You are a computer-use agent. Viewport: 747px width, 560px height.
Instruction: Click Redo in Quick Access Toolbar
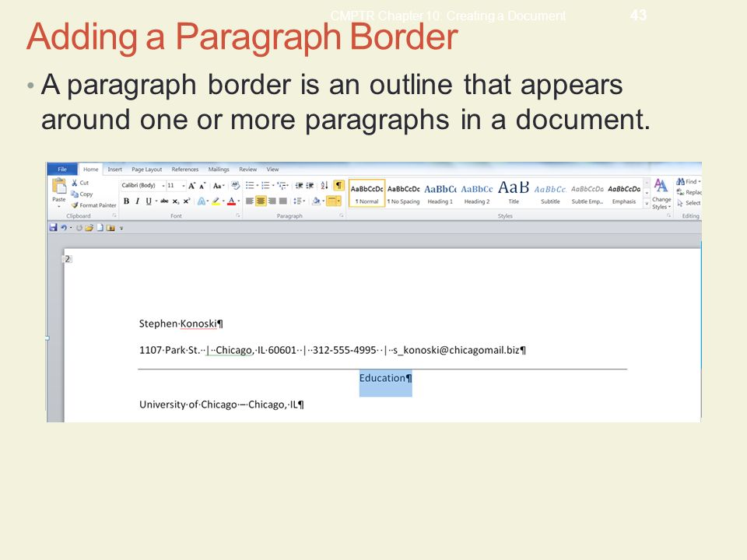tap(79, 228)
